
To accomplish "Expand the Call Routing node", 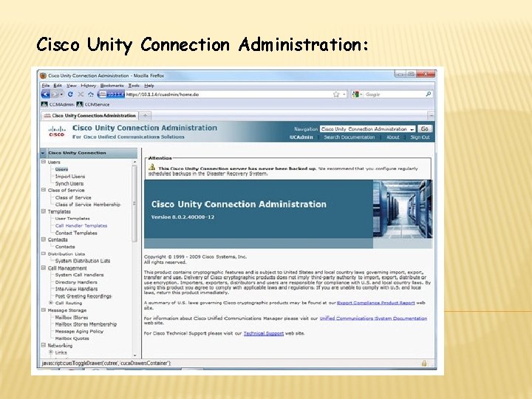I will (x=51, y=303).
